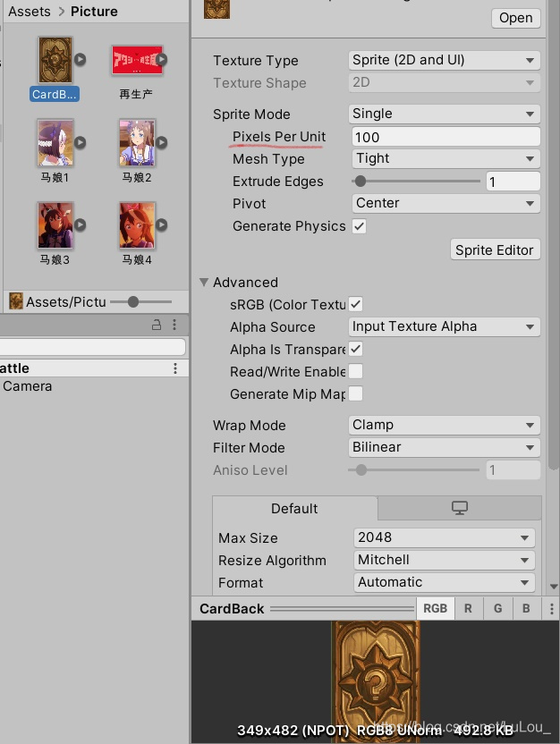The height and width of the screenshot is (744, 560).
Task: Click the hierarchy search field
Action: tap(92, 347)
